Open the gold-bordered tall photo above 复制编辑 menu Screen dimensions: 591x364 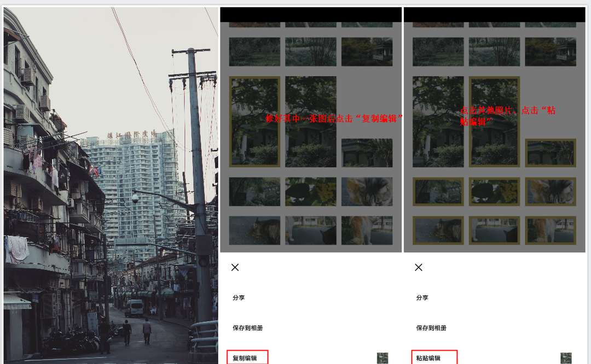click(x=254, y=121)
